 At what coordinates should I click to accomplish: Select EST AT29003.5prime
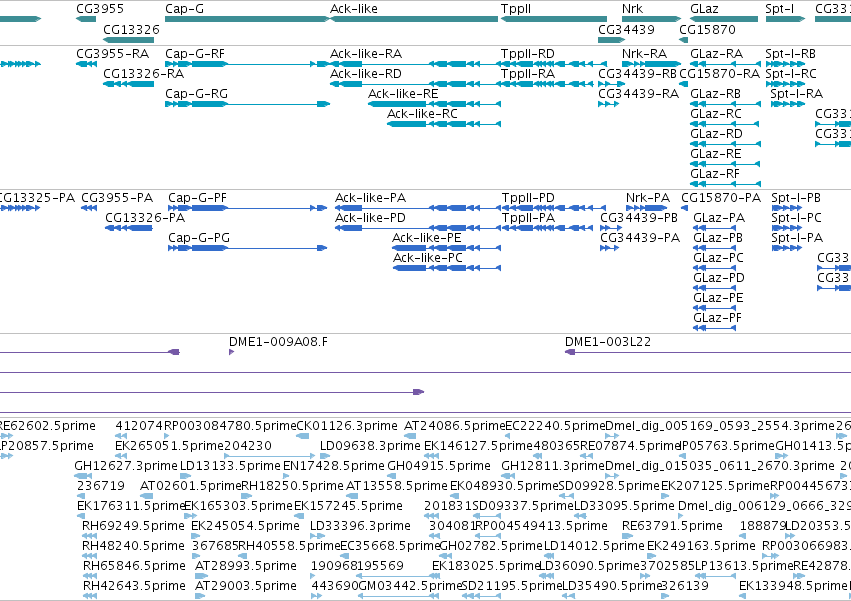click(200, 596)
